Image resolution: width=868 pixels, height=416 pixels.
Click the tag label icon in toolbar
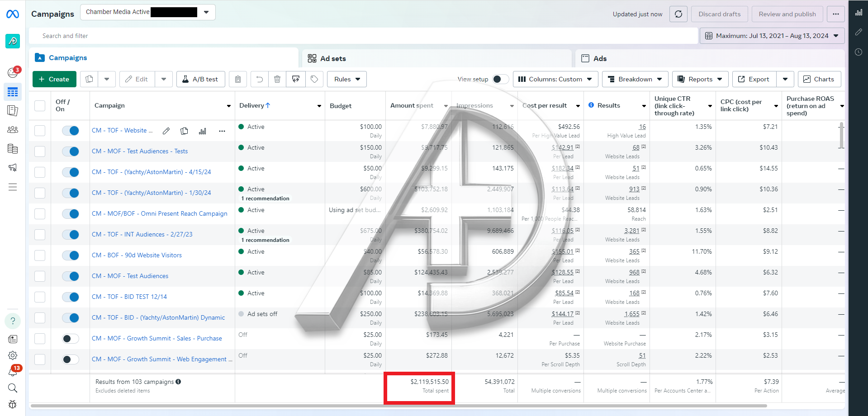314,79
